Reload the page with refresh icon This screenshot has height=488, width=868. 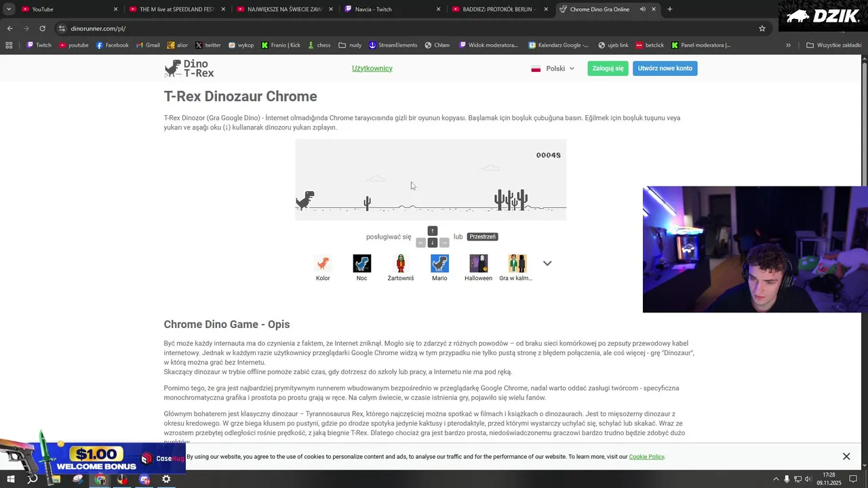coord(42,28)
